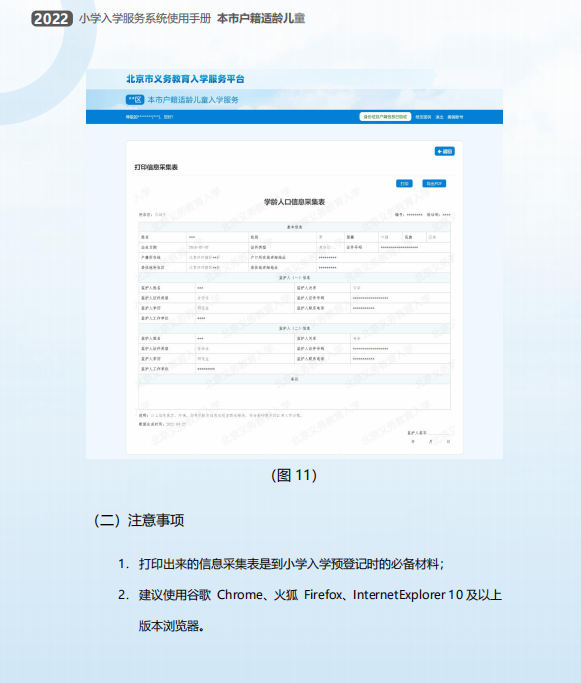Click the 打印信息采集表 section heading
This screenshot has height=683, width=581.
156,167
